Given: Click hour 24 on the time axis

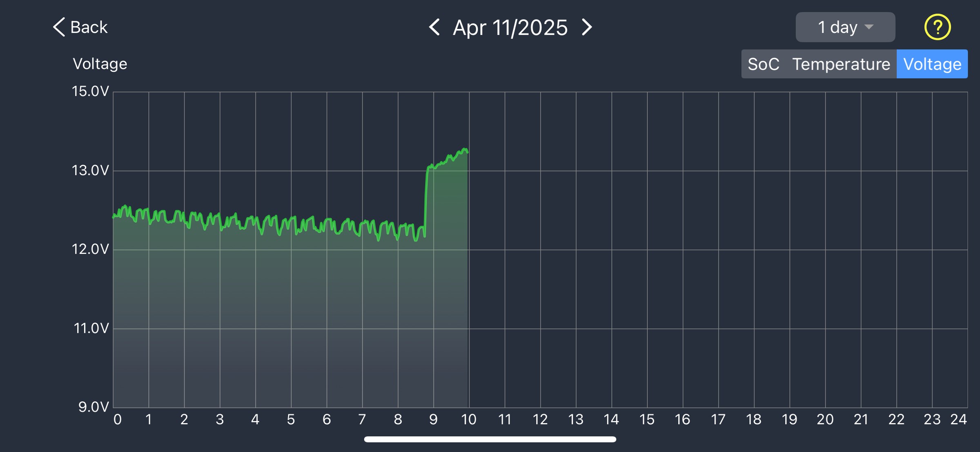Looking at the screenshot, I should tap(958, 419).
